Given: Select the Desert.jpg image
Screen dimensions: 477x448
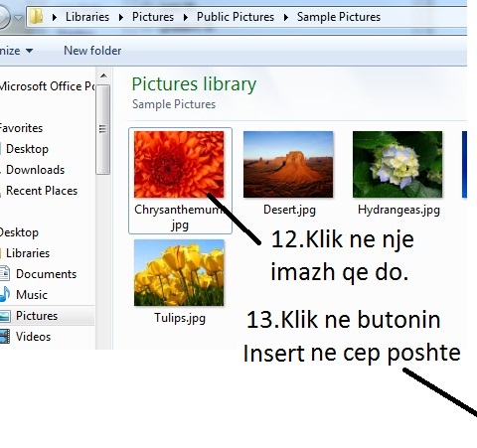Looking at the screenshot, I should click(288, 164).
